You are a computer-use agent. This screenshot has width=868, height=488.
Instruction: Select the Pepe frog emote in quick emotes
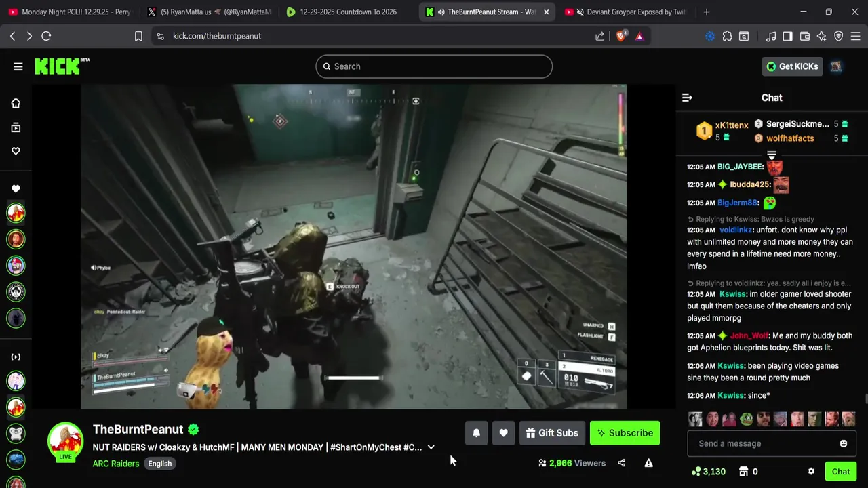pos(747,419)
